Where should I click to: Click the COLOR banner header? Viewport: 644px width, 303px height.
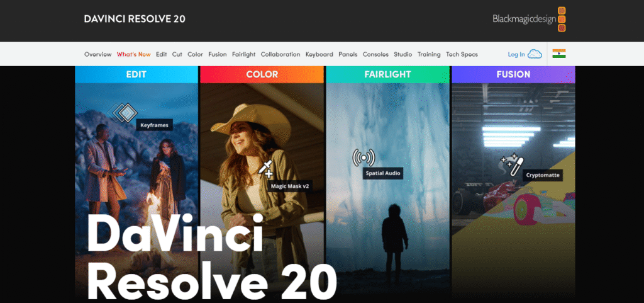[x=262, y=74]
